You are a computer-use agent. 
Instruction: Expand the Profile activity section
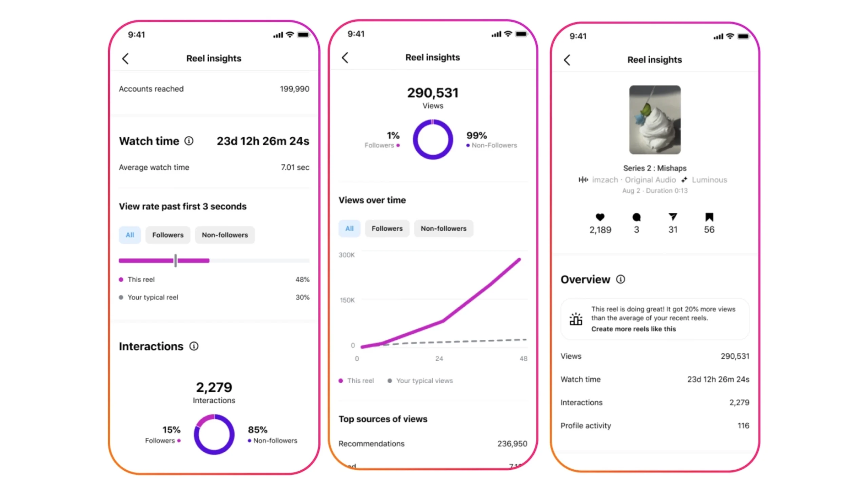point(655,425)
